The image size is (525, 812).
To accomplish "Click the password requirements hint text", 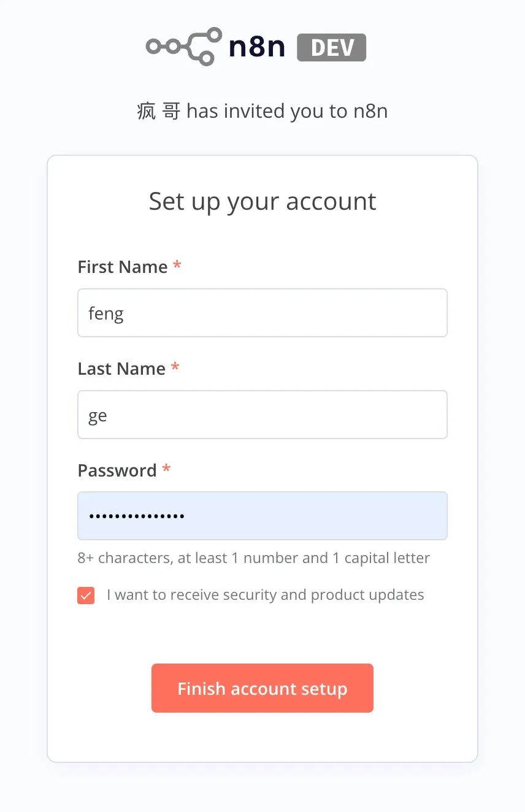I will [253, 557].
